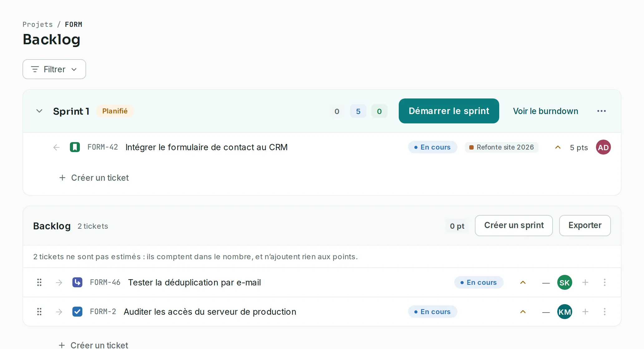Image resolution: width=644 pixels, height=349 pixels.
Task: Change FORM-2 En cours status
Action: [x=432, y=312]
